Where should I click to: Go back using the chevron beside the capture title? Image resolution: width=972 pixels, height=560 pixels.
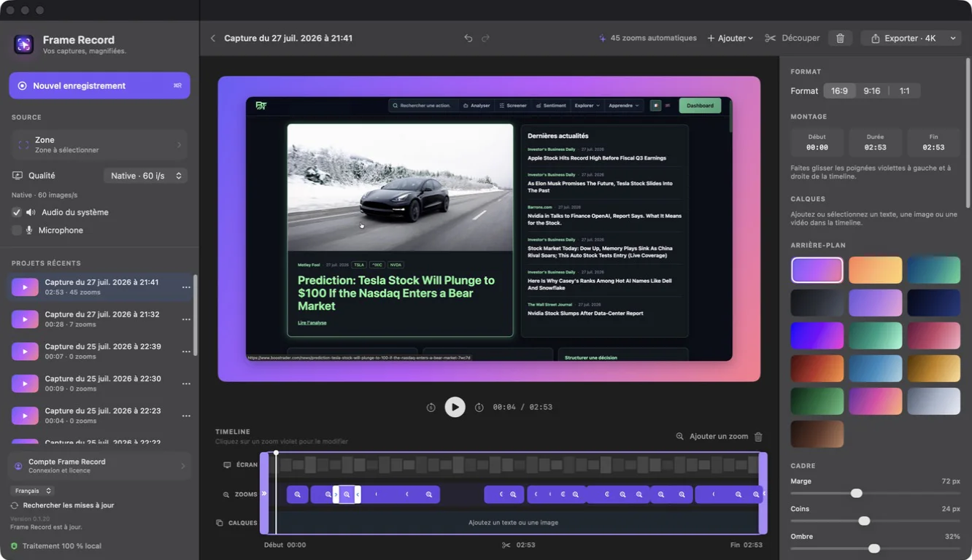click(x=213, y=38)
